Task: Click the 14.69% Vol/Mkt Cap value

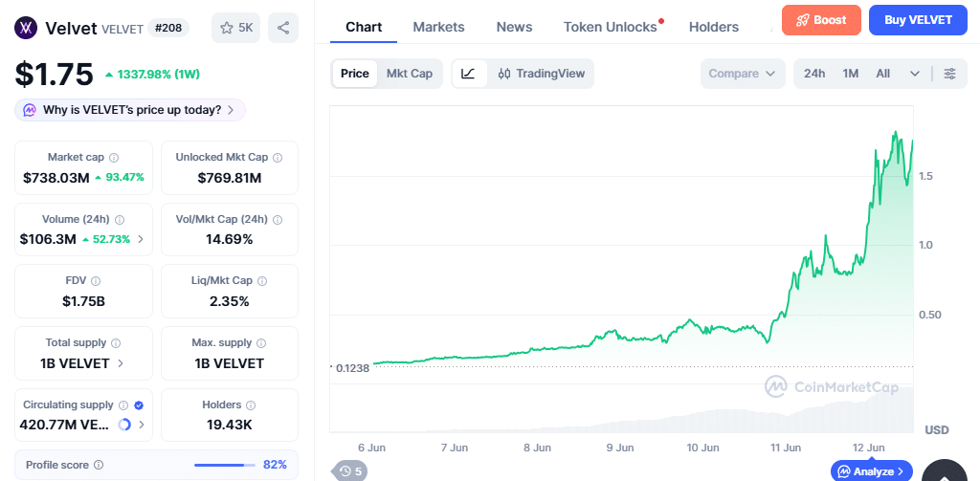Action: click(230, 239)
